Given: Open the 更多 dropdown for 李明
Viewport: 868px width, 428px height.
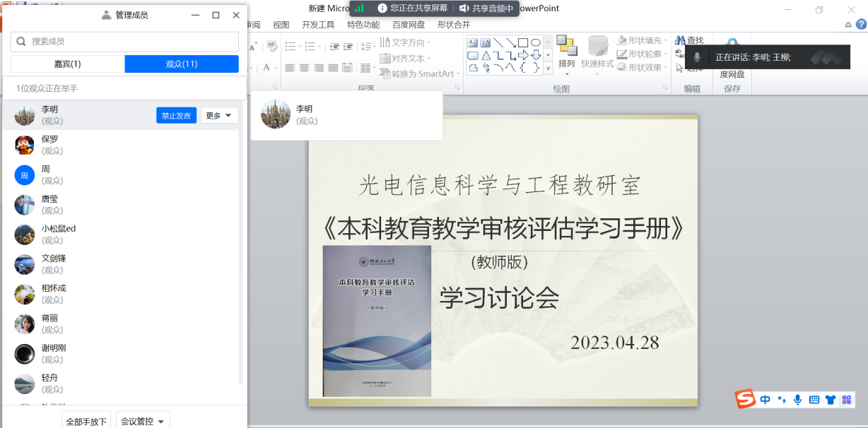Looking at the screenshot, I should [219, 116].
